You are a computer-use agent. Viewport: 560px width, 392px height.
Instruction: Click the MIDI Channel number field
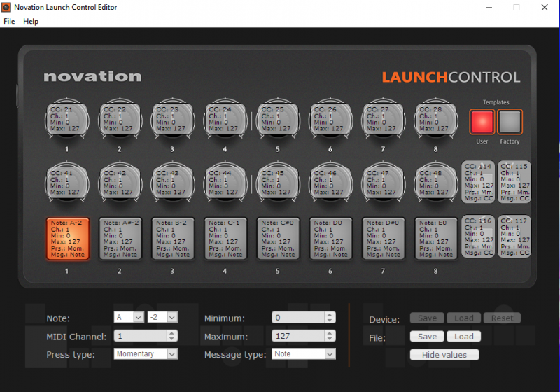point(141,335)
